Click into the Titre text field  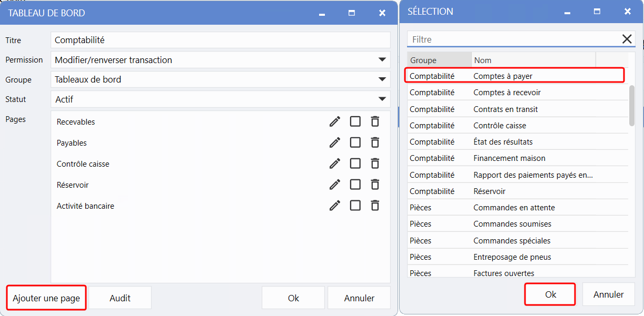[x=220, y=40]
